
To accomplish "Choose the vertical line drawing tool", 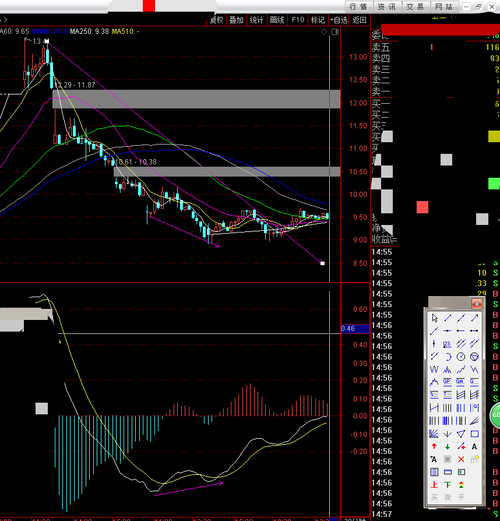I will (434, 343).
